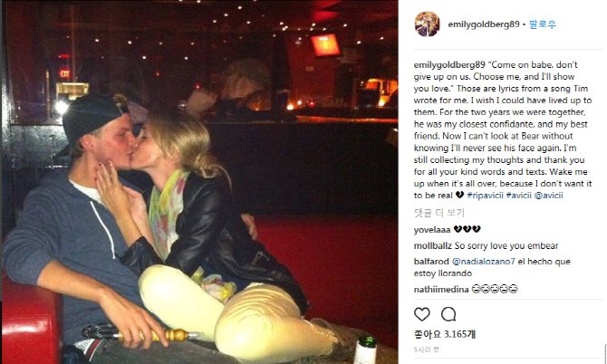607x364 pixels.
Task: Open comments using the speech bubble icon
Action: point(448,314)
